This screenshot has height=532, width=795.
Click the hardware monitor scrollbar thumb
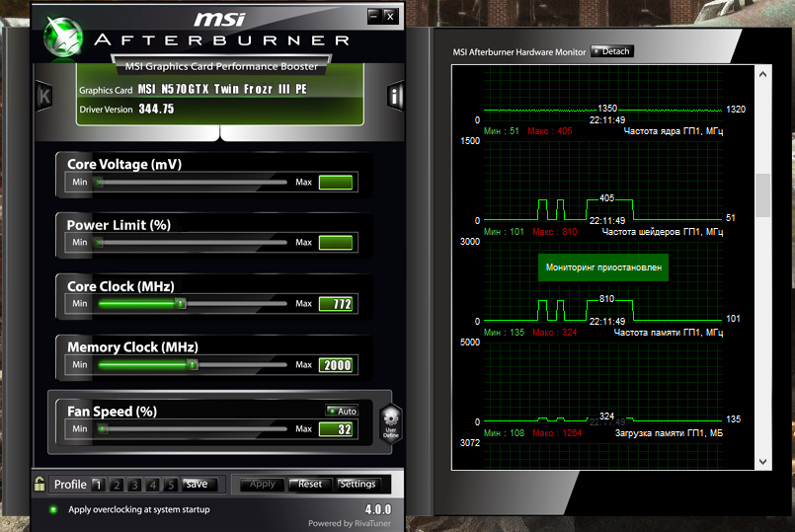click(763, 195)
